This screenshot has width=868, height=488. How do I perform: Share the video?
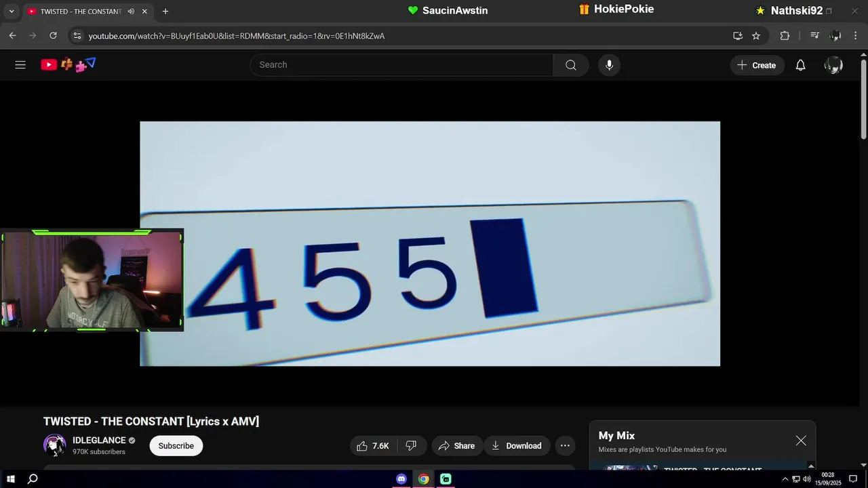point(457,445)
